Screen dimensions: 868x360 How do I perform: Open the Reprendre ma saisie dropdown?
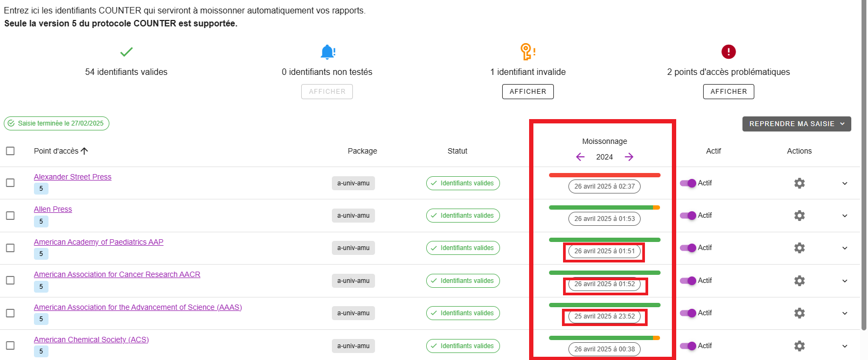click(796, 124)
